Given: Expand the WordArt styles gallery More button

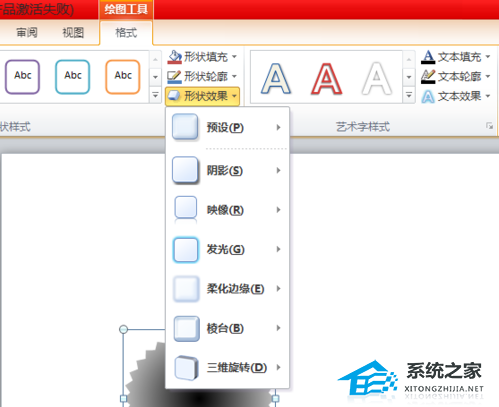Looking at the screenshot, I should pyautogui.click(x=409, y=95).
